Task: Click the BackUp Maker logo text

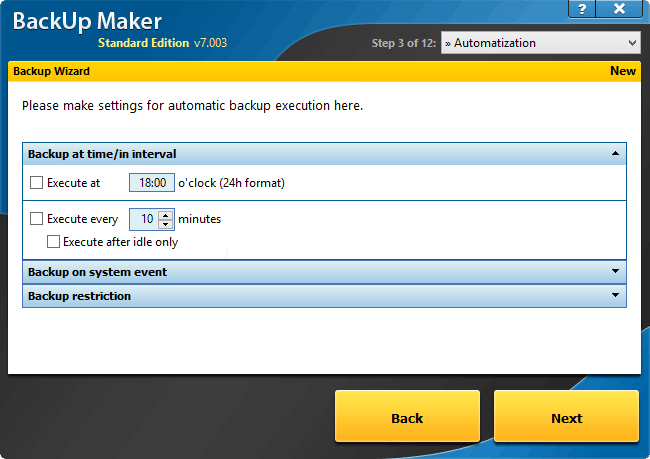Action: coord(87,21)
